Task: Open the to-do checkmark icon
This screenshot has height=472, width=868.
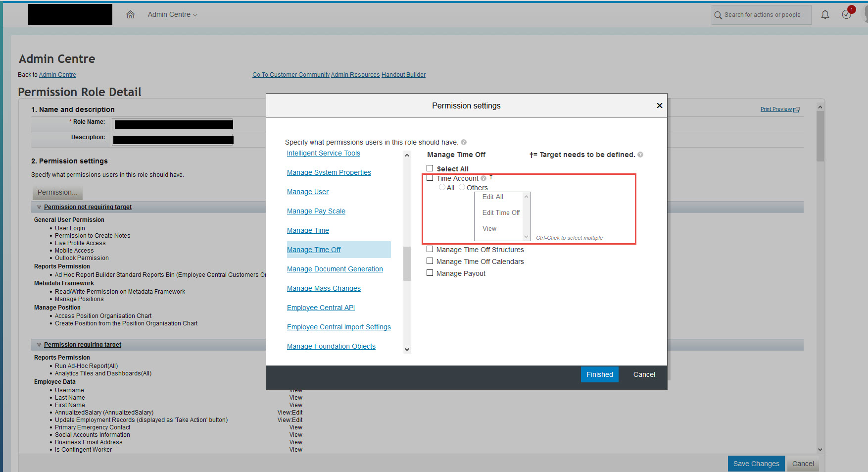Action: 847,14
